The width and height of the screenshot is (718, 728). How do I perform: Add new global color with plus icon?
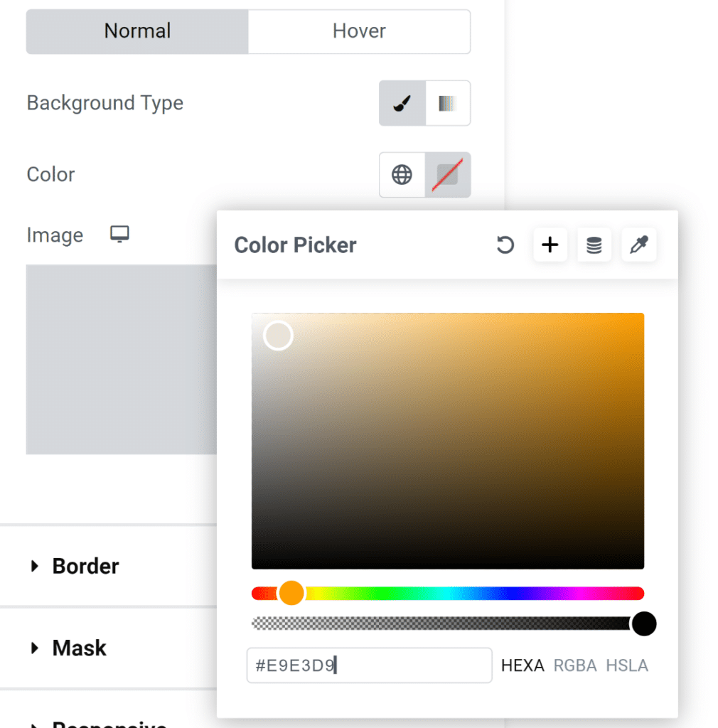pyautogui.click(x=550, y=245)
